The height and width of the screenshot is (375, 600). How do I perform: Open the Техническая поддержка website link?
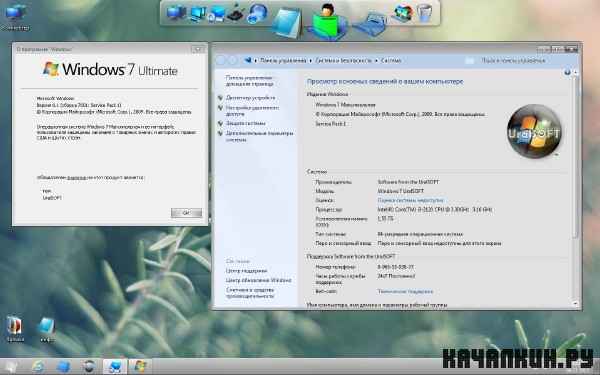click(405, 291)
